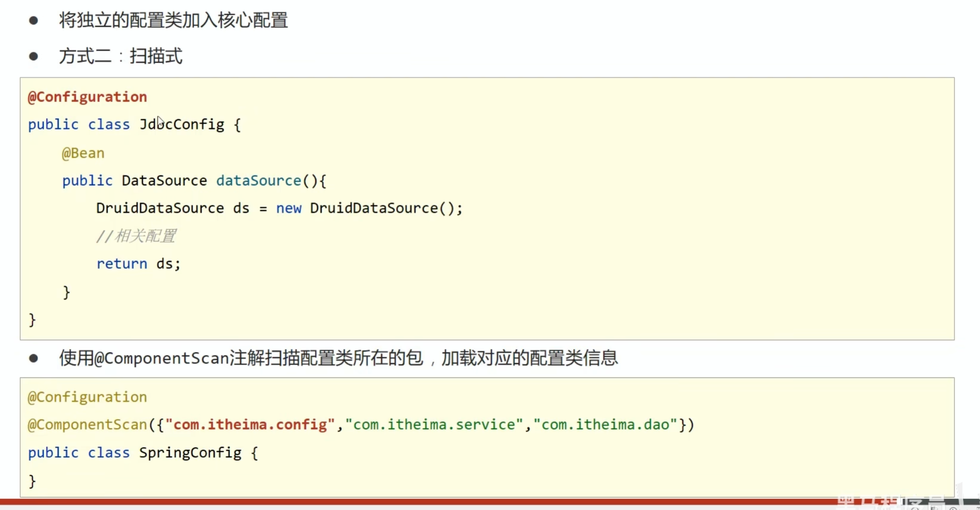Click the red progress bar at the bottom
980x510 pixels.
[403, 501]
